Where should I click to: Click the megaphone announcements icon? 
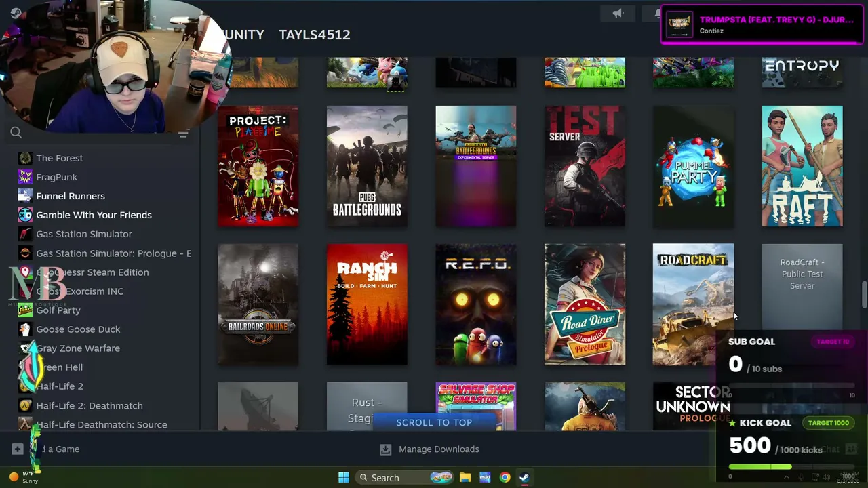618,14
